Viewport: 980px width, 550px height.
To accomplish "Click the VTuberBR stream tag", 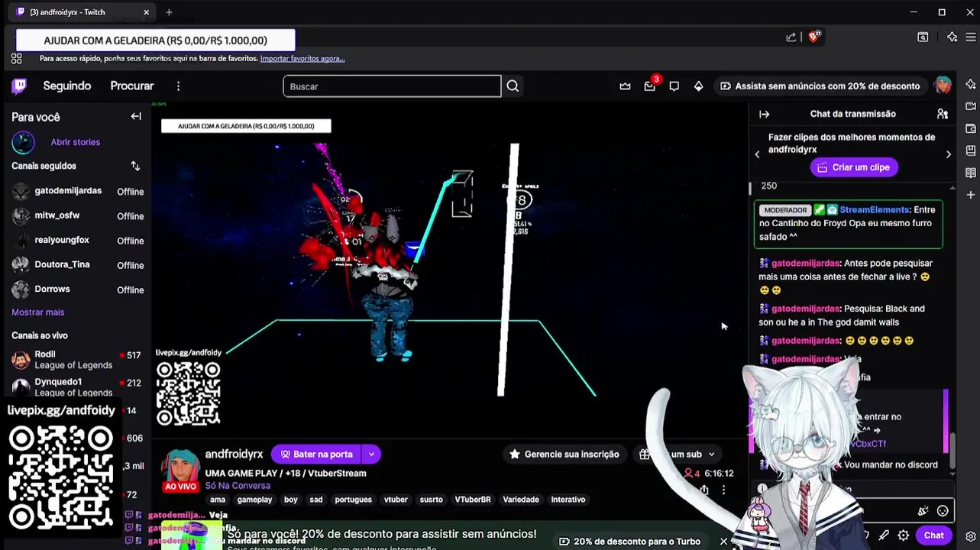I will coord(473,500).
